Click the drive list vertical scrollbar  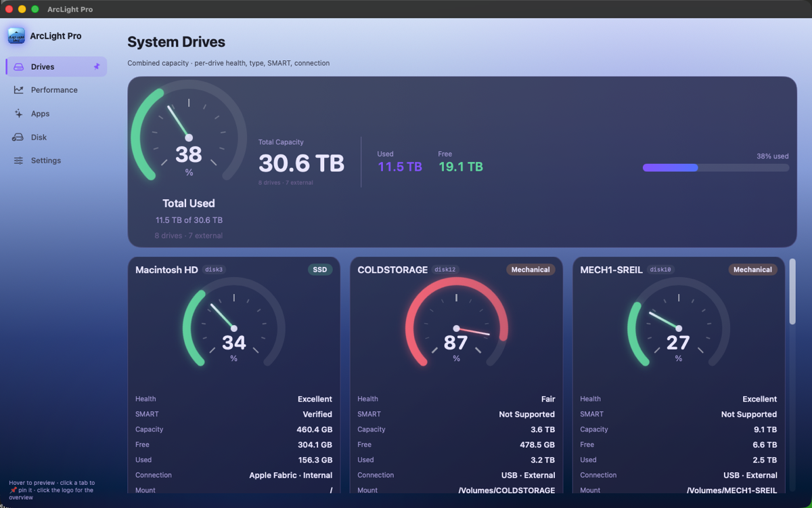point(792,291)
